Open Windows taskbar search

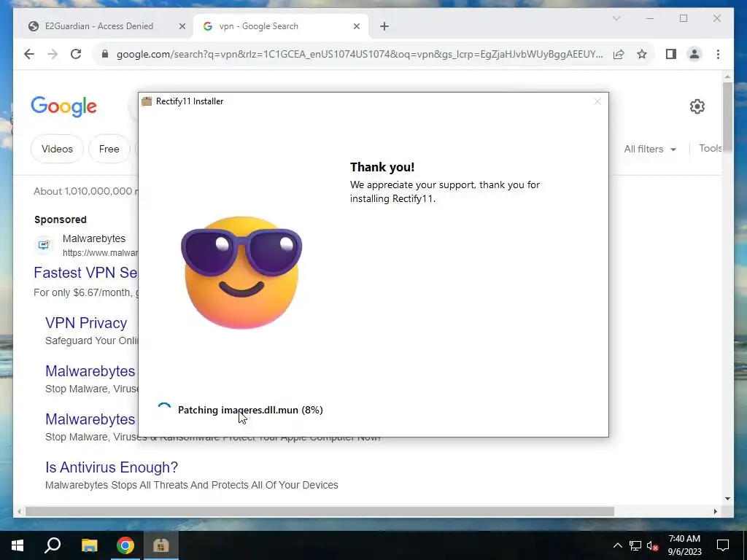point(53,545)
